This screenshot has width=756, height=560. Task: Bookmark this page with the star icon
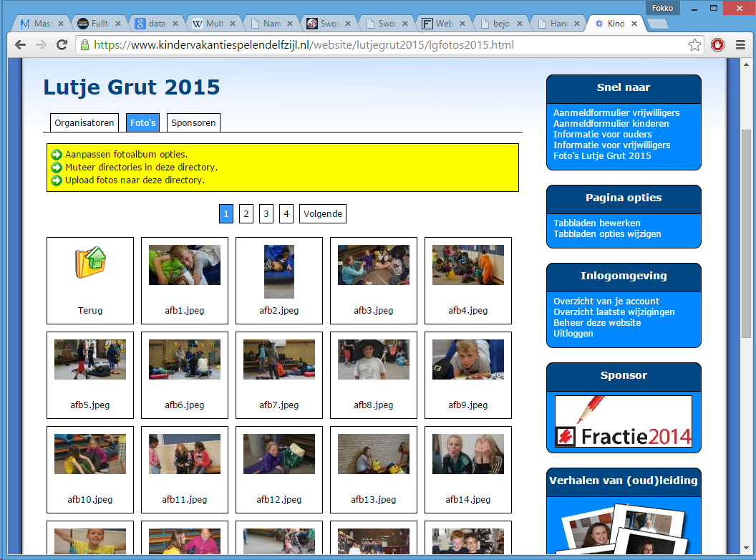tap(694, 45)
